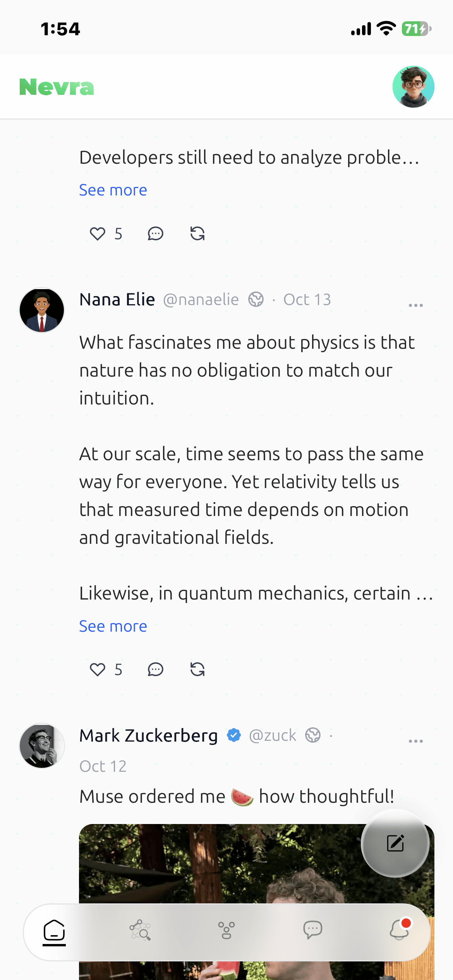Open the messages chat tab
The image size is (453, 980).
[313, 930]
